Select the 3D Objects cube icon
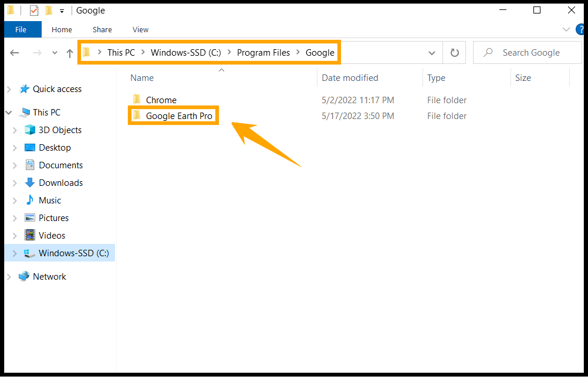Screen dimensions: 588x377 30,130
